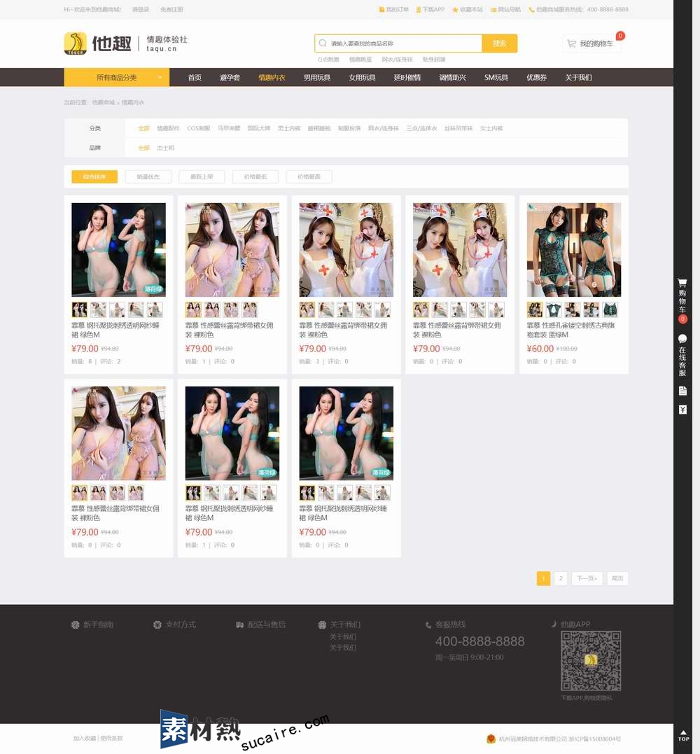Screen dimensions: 700x754
Task: Click the footer 关于我们 heading icon
Action: (322, 624)
